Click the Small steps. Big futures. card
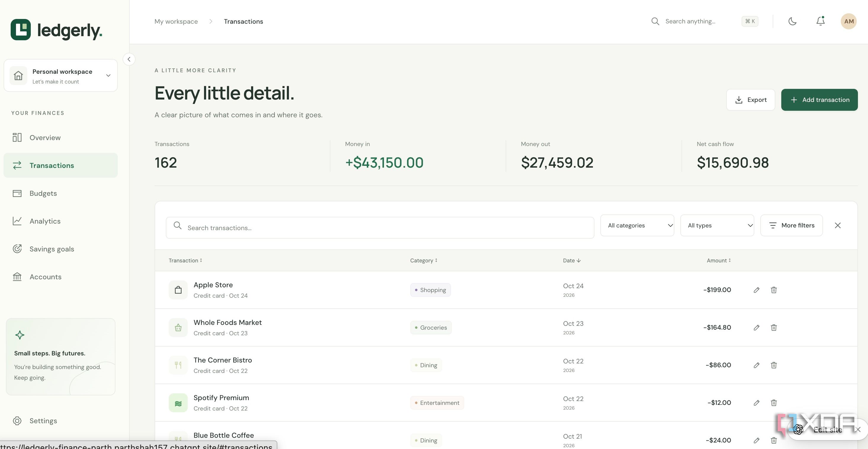 pos(61,357)
